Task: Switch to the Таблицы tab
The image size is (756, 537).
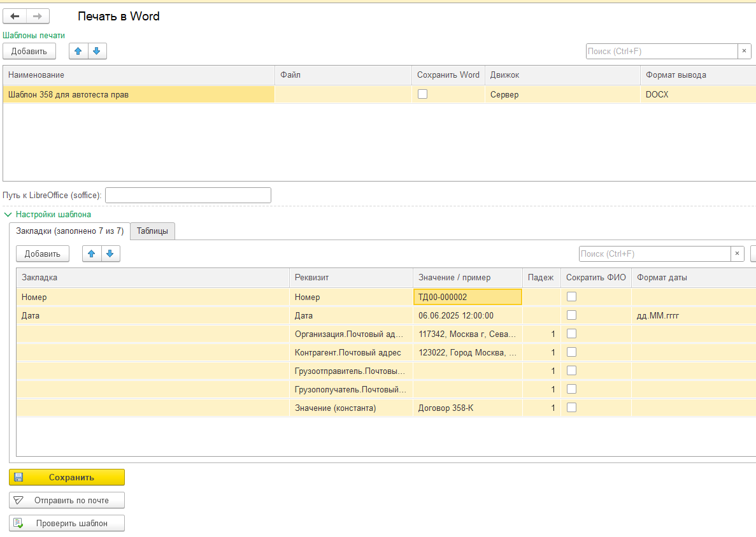Action: (152, 231)
